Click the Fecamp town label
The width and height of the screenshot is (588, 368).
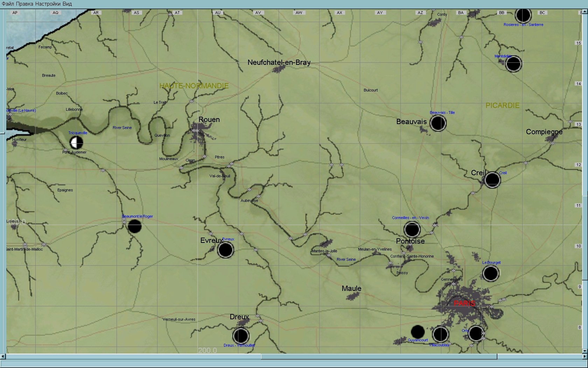click(45, 47)
